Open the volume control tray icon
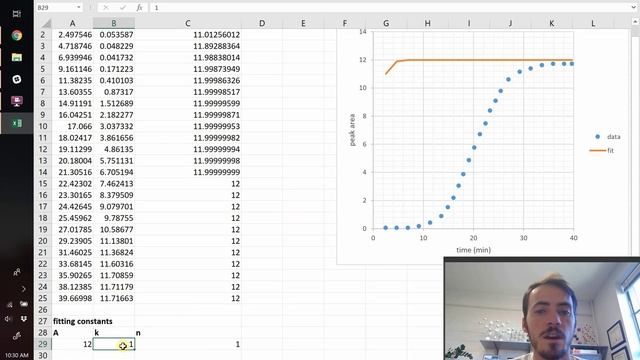Screen dimensions: 640x360 9,319
